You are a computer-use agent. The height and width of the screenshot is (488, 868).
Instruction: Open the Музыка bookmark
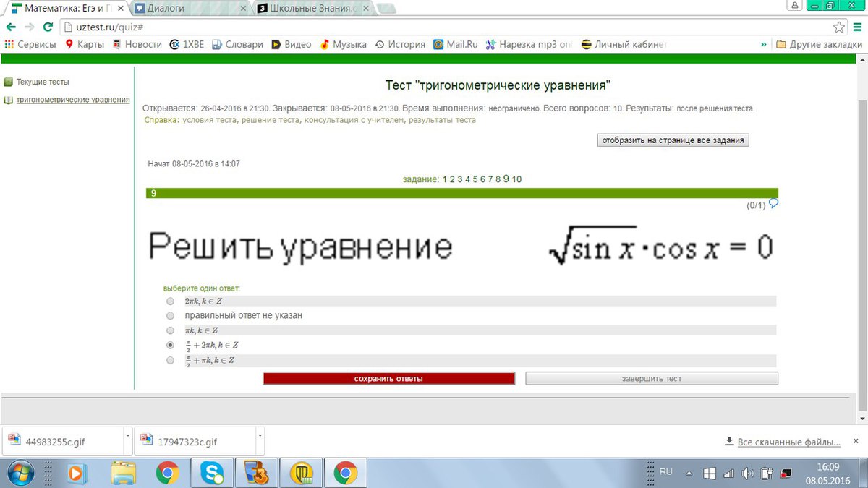coord(344,44)
